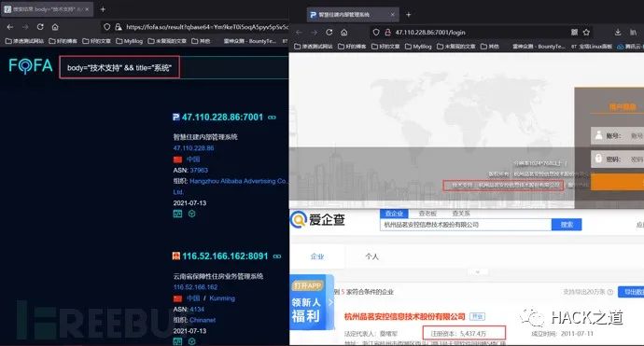This screenshot has height=346, width=644.
Task: Open result 116.52.166.162:8091
Action: 225,256
